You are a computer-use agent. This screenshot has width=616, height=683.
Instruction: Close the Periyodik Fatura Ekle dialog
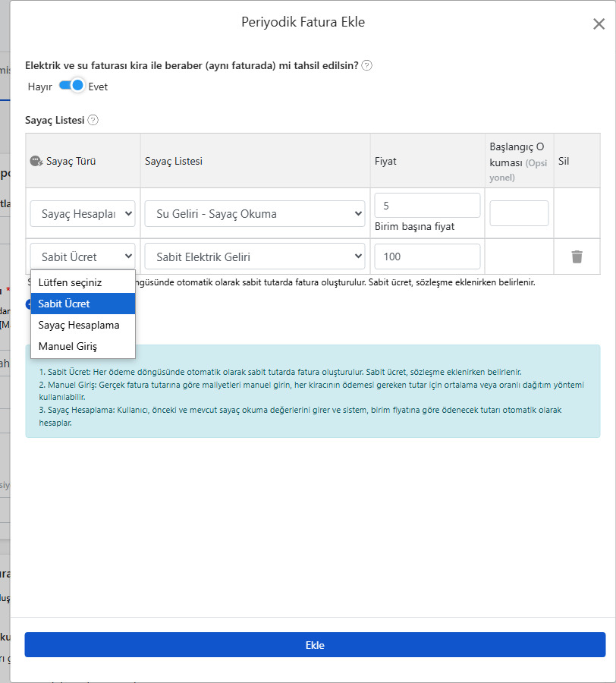[x=599, y=24]
